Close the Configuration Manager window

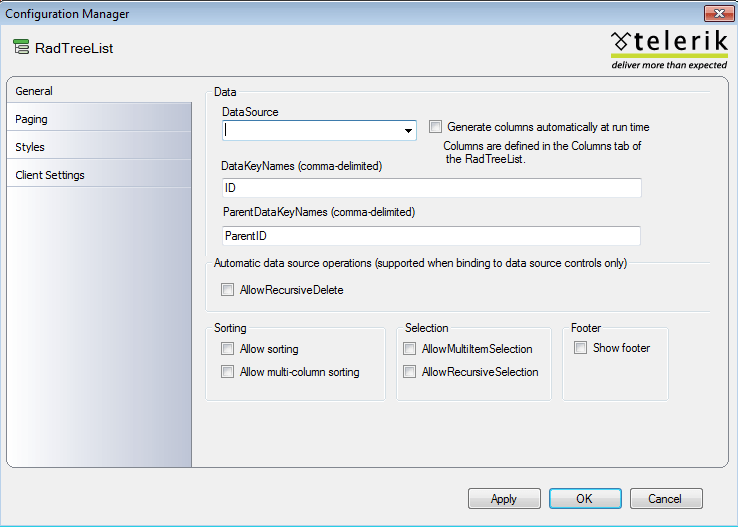(719, 14)
